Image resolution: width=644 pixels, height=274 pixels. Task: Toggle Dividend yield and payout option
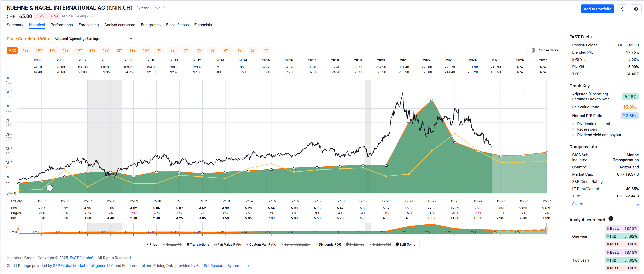point(596,135)
